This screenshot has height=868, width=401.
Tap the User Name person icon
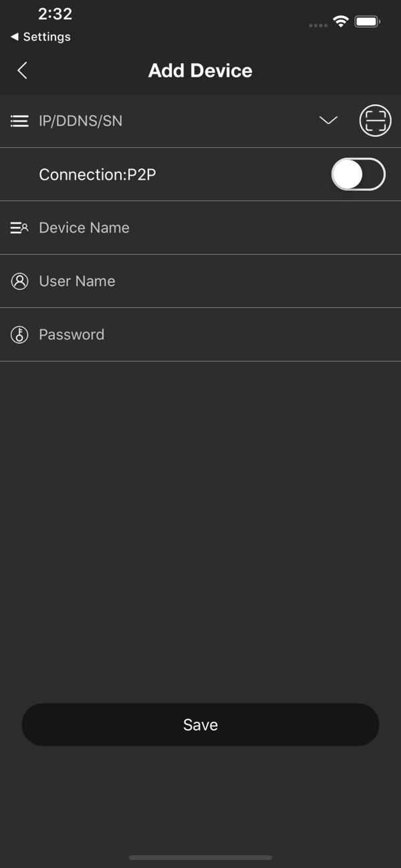pyautogui.click(x=19, y=281)
